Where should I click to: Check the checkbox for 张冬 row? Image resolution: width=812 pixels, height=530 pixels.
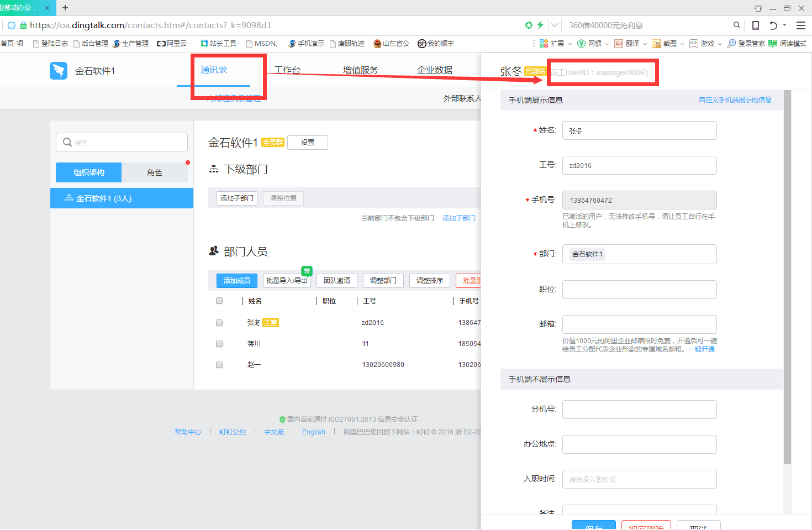(219, 323)
